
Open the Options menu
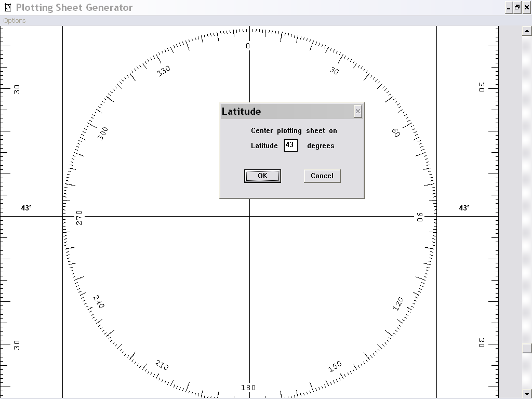point(14,21)
